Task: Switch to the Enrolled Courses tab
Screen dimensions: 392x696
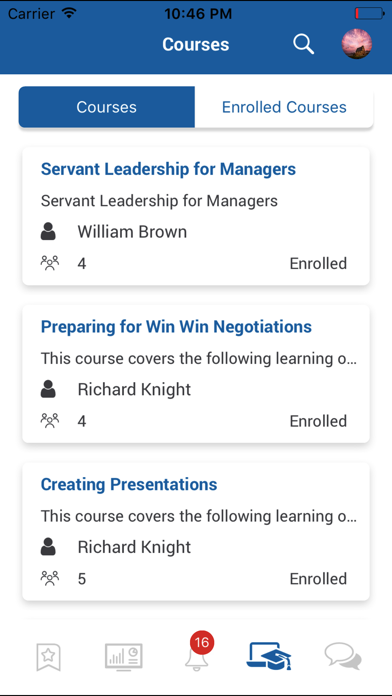Action: click(284, 107)
